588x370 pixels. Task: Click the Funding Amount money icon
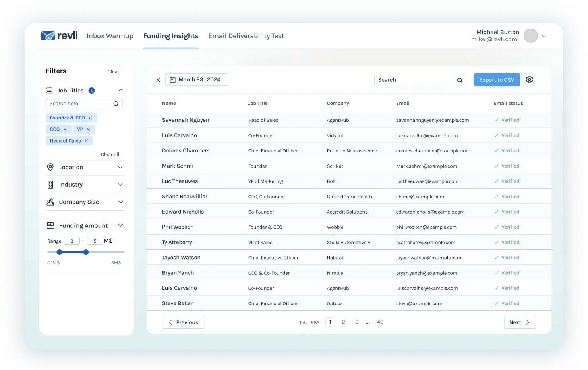(50, 225)
